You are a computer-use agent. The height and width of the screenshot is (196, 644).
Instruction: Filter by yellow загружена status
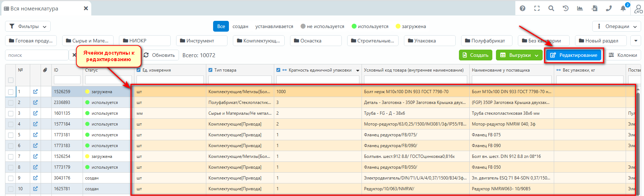[411, 26]
